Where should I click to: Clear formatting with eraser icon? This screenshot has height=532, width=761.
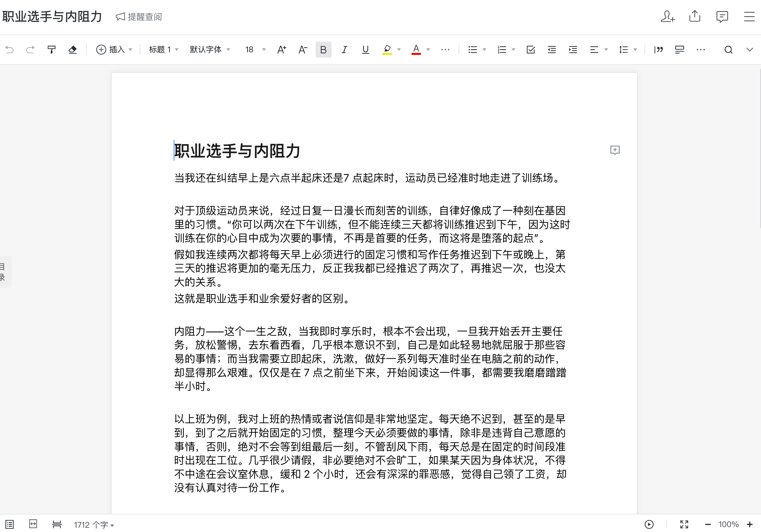coord(72,50)
